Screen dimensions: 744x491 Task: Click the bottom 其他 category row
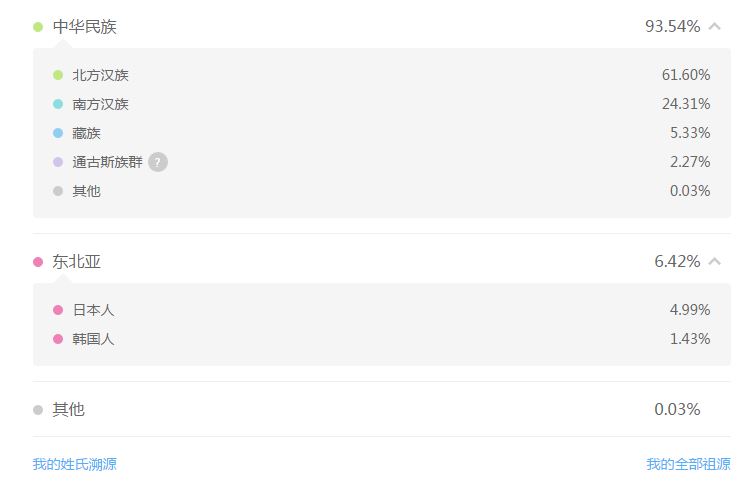click(x=381, y=409)
